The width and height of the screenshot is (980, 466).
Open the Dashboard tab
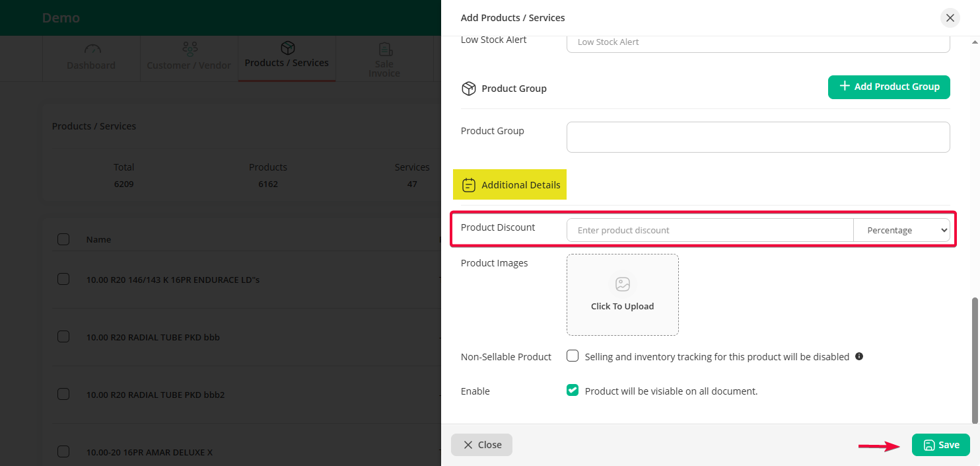point(91,59)
